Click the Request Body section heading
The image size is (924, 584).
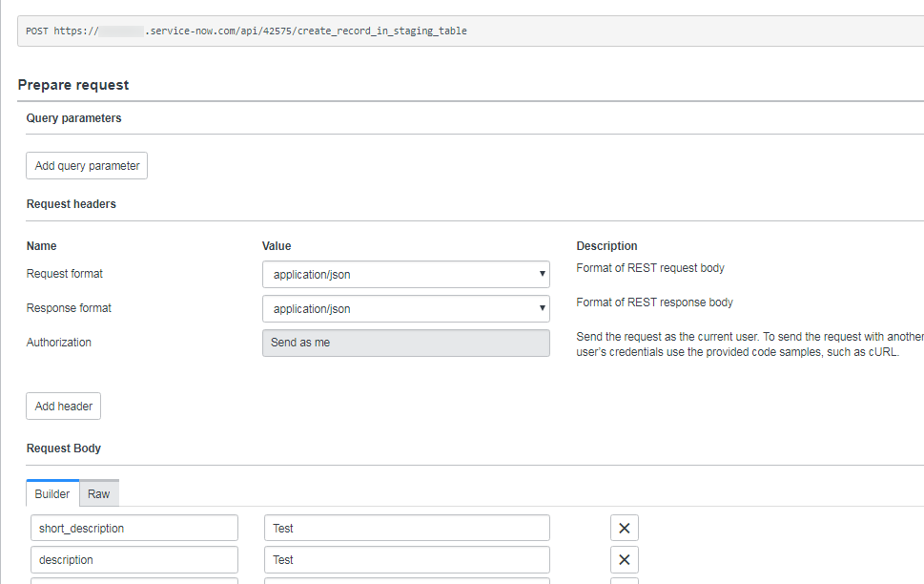64,448
